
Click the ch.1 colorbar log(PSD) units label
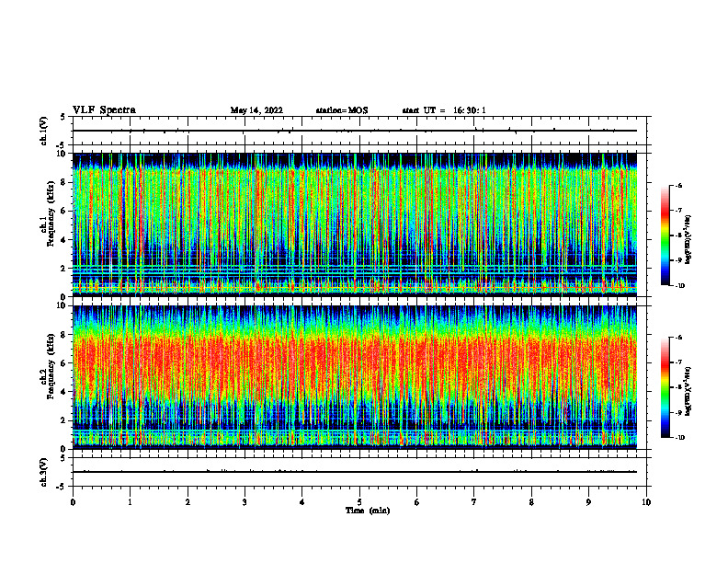688,240
